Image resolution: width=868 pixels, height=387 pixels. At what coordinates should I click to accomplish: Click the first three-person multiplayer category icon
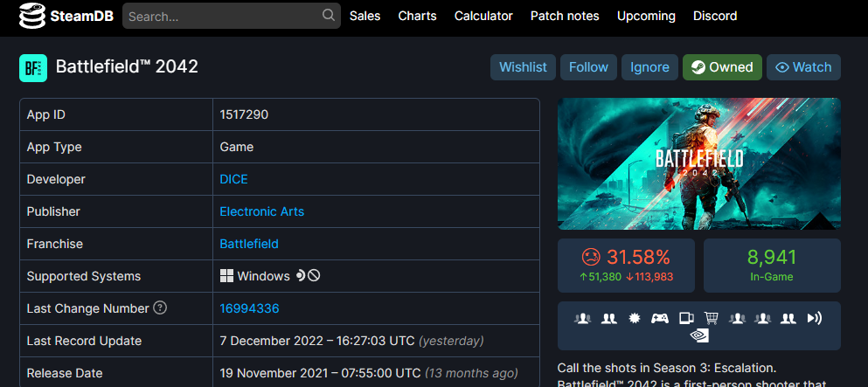pyautogui.click(x=582, y=318)
